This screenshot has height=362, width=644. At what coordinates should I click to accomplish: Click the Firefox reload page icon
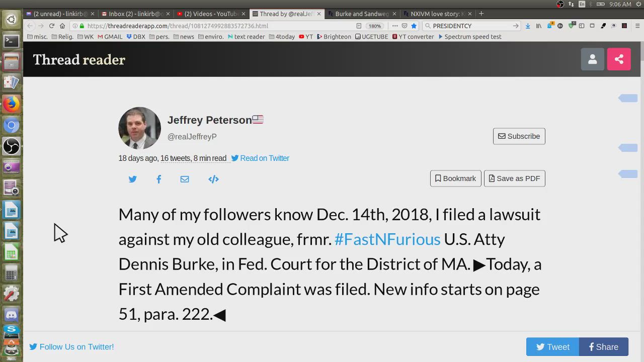click(x=51, y=26)
